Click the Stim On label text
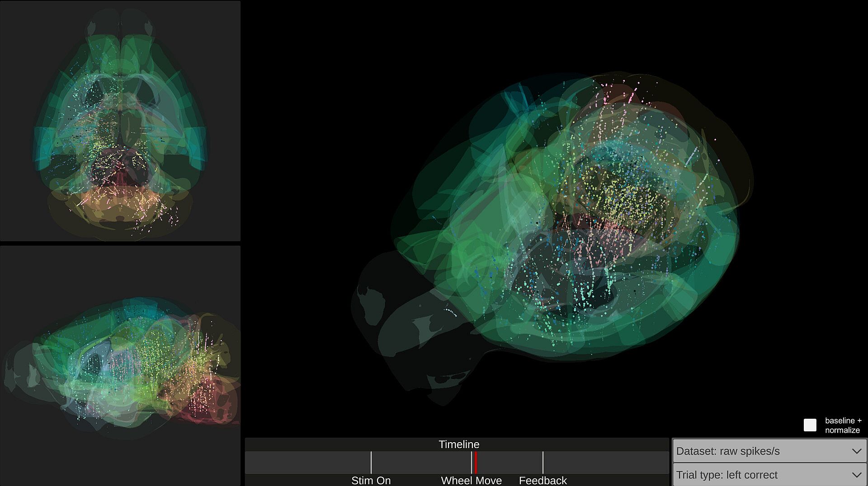 (371, 480)
